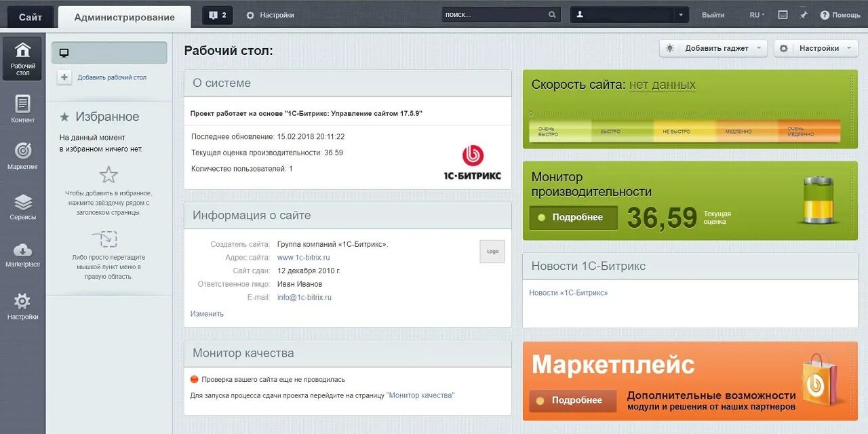Click the notifications icon showing 2
This screenshot has width=868, height=434.
[x=218, y=15]
